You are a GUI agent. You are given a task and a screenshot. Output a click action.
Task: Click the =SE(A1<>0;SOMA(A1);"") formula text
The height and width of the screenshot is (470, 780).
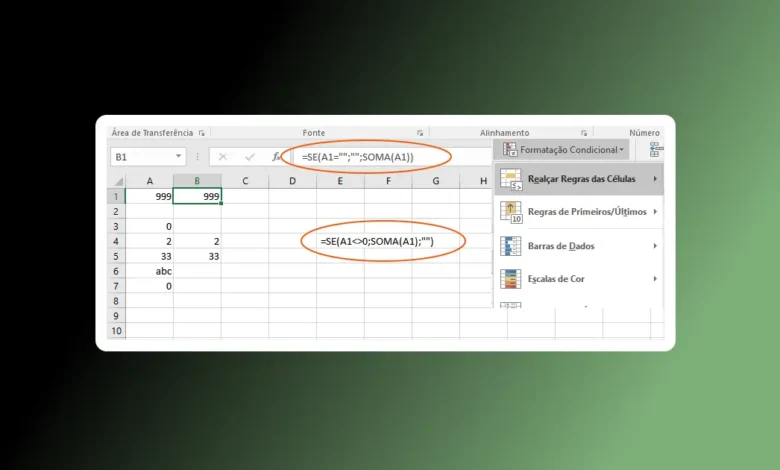tap(377, 241)
